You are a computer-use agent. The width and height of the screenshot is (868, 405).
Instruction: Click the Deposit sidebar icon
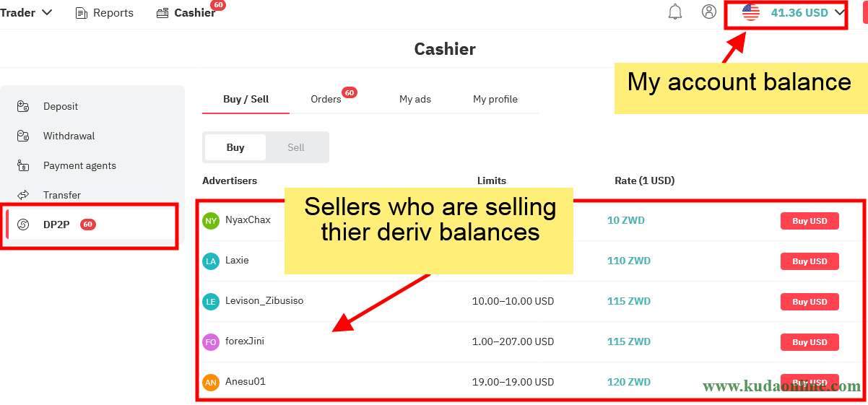[23, 106]
